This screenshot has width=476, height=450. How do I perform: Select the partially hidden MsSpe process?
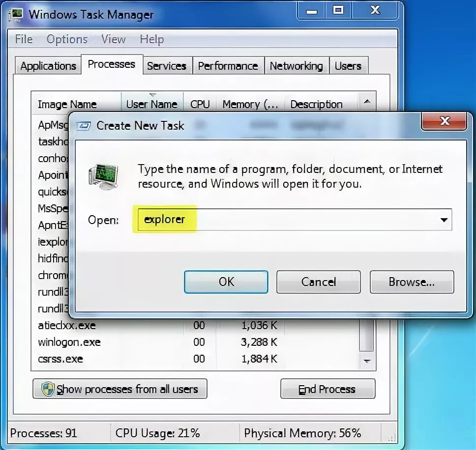tap(53, 208)
